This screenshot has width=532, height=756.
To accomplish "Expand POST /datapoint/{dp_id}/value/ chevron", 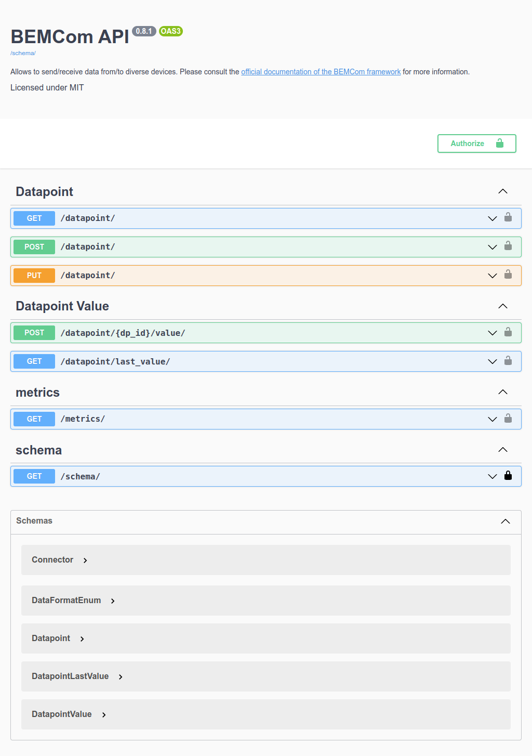I will tap(493, 333).
